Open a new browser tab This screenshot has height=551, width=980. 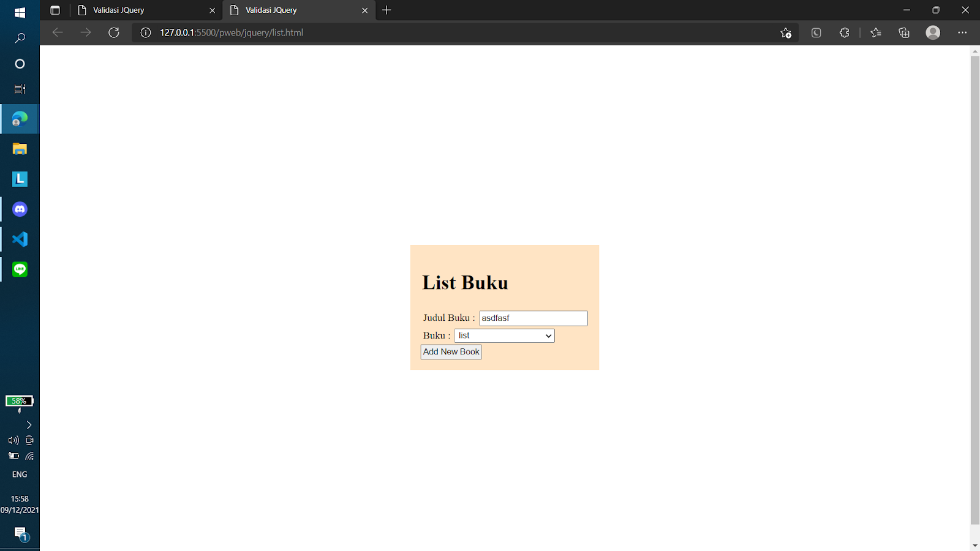(386, 10)
